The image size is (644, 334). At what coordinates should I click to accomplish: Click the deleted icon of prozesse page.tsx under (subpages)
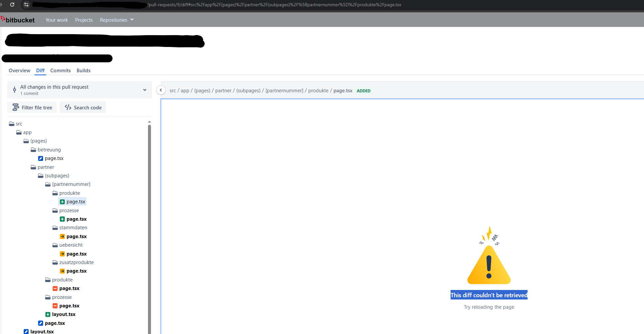pyautogui.click(x=55, y=306)
